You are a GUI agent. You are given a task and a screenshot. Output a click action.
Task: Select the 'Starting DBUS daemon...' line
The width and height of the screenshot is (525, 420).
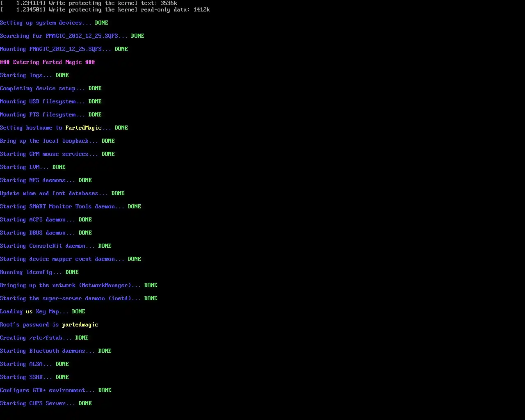click(46, 233)
